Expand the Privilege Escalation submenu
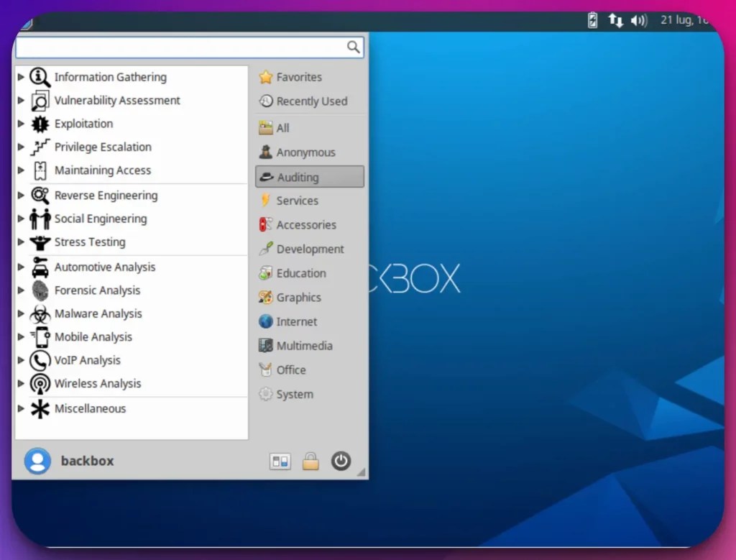This screenshot has width=736, height=560. point(21,147)
